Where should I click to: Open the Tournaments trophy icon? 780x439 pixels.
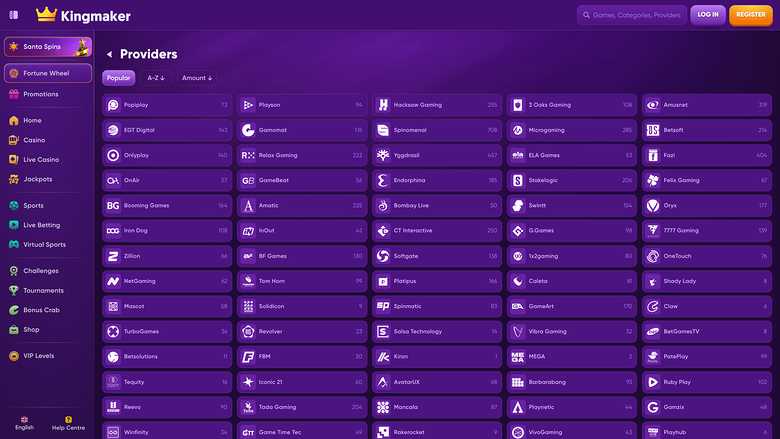pyautogui.click(x=14, y=290)
